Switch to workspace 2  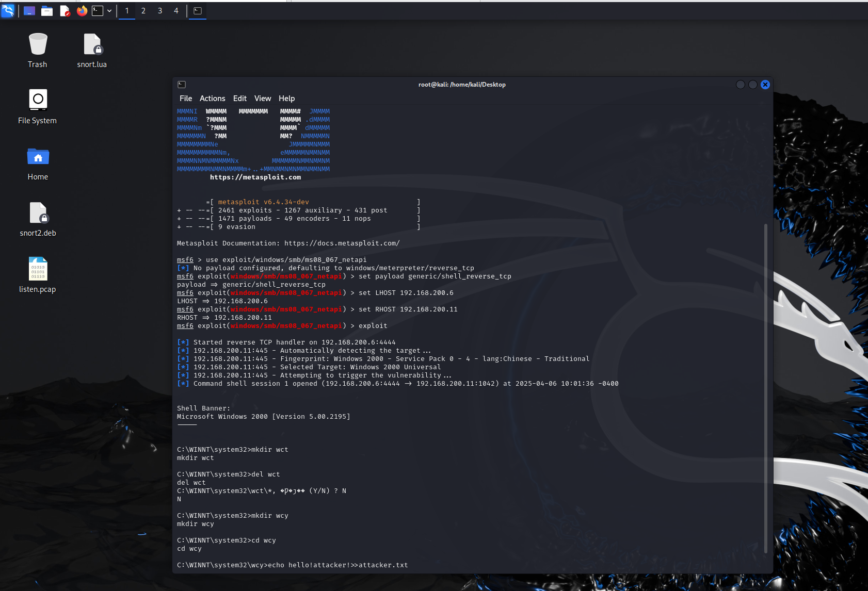click(x=143, y=11)
